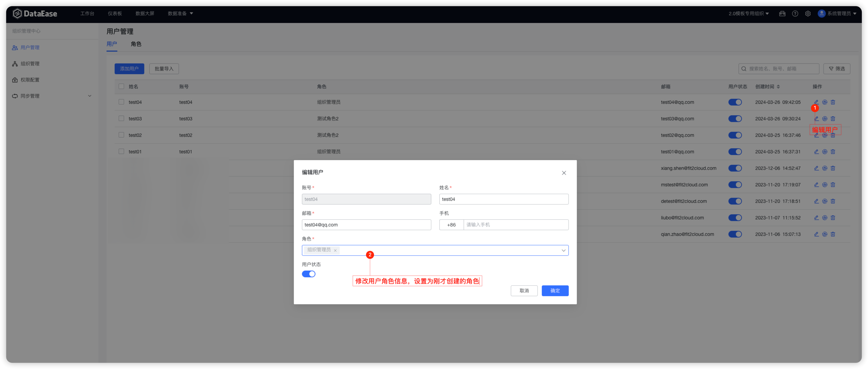Click the 筛选 filter button
This screenshot has width=868, height=369.
(837, 69)
